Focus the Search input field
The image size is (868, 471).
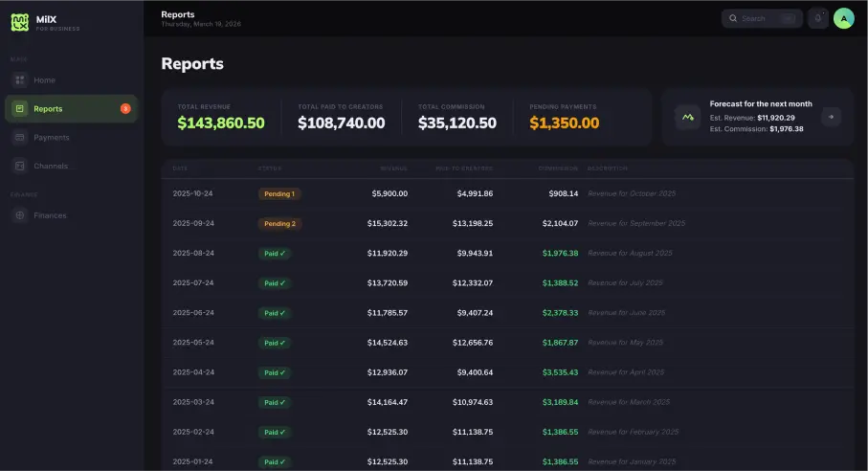click(761, 18)
